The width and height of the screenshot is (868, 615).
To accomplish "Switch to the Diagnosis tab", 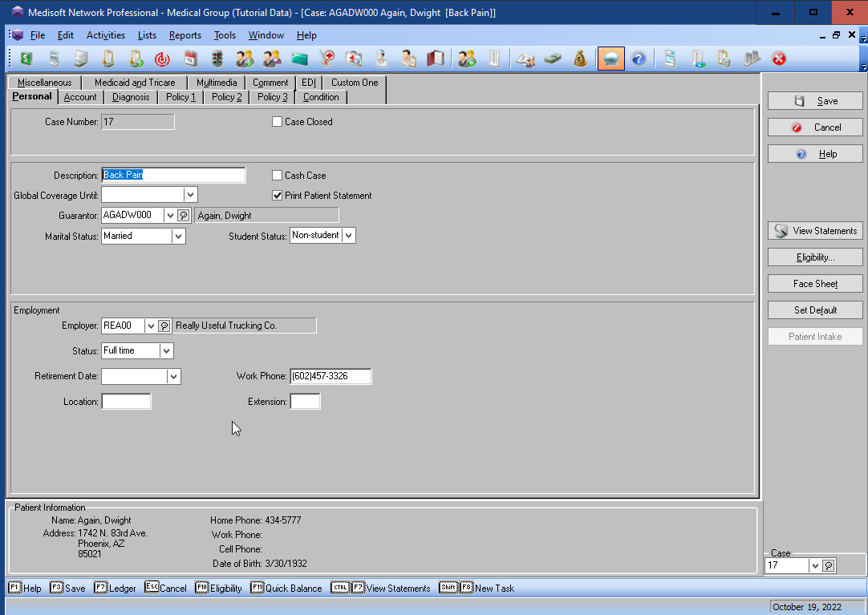I will [x=131, y=97].
